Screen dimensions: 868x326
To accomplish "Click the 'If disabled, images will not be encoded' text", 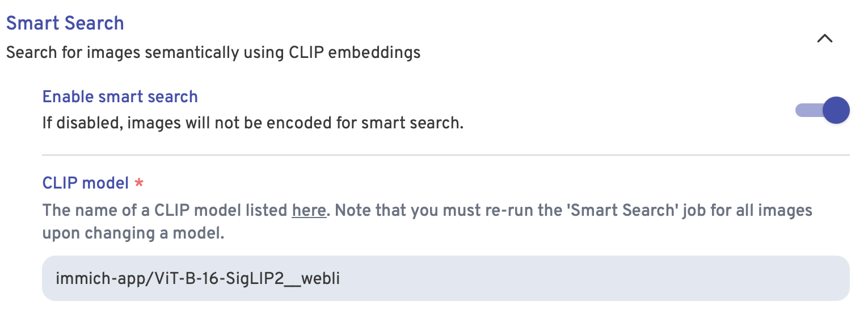I will 252,123.
